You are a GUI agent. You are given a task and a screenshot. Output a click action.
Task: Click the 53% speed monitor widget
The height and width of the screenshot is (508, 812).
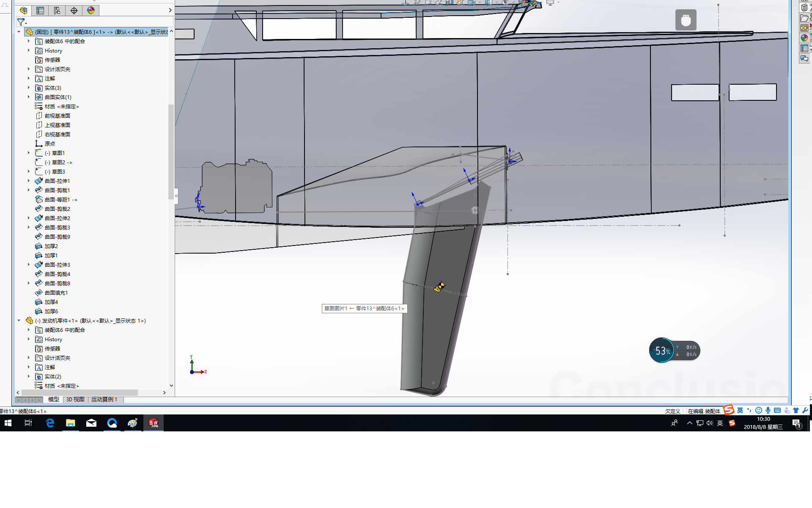click(x=675, y=351)
